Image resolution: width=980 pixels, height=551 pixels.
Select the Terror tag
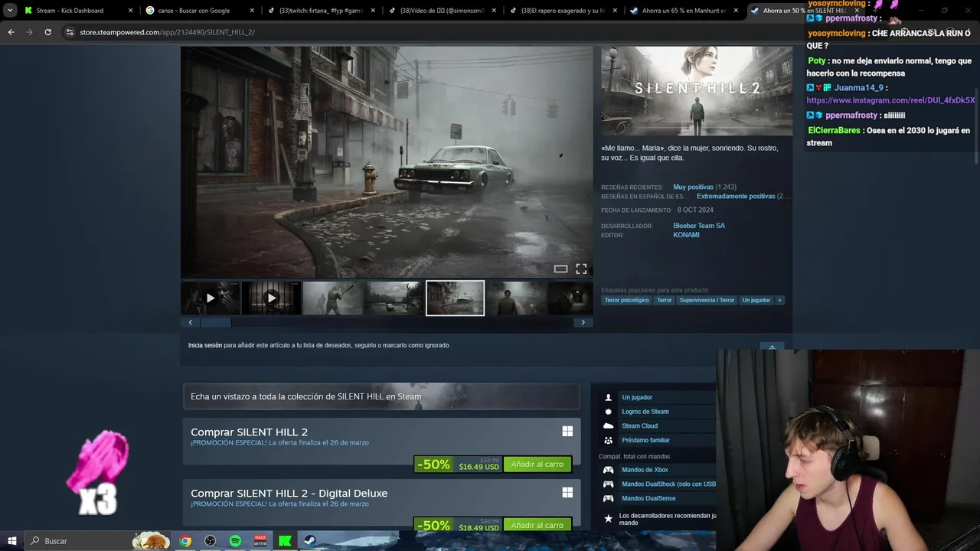pos(664,300)
